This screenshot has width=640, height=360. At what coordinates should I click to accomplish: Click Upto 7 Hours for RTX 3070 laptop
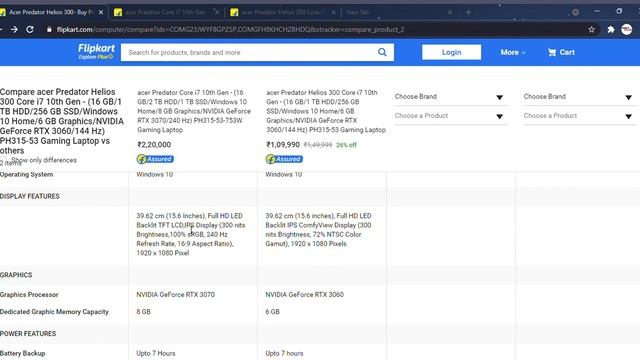156,353
